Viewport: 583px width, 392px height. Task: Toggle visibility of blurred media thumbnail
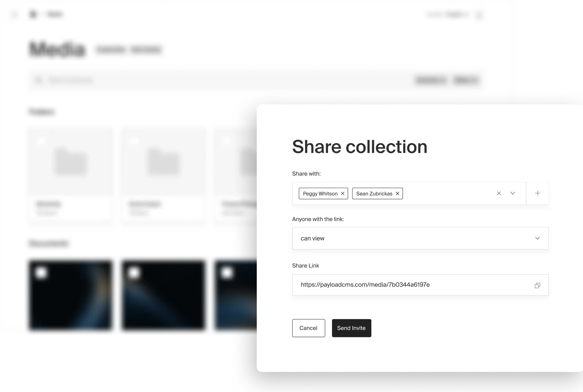coord(40,270)
